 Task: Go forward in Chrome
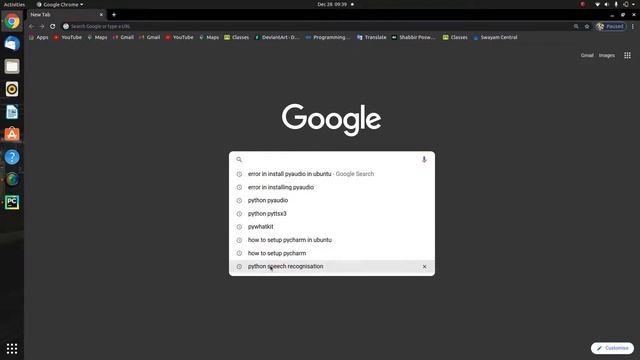click(42, 26)
